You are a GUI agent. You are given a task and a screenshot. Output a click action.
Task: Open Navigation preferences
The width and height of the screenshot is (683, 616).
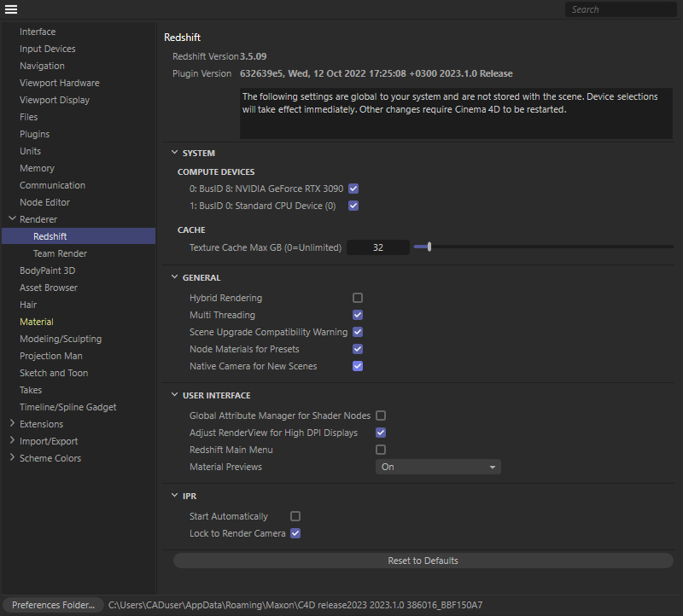[x=42, y=66]
